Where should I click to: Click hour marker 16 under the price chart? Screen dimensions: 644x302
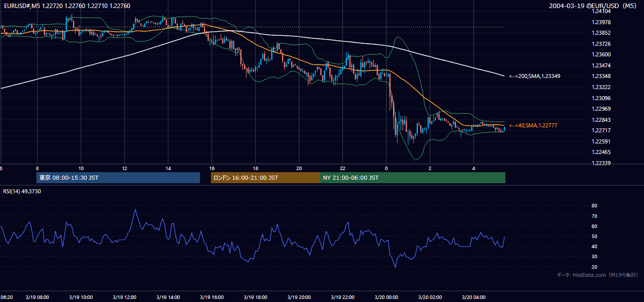coord(212,168)
